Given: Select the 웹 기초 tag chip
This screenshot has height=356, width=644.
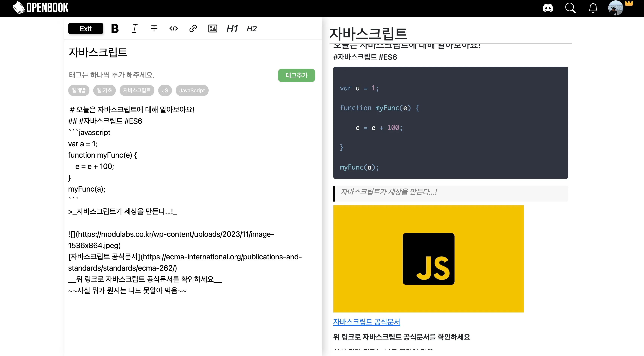Looking at the screenshot, I should tap(105, 90).
